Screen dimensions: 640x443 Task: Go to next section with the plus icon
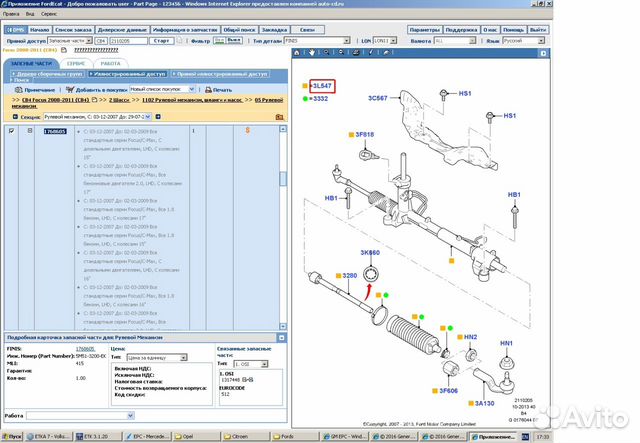point(158,117)
